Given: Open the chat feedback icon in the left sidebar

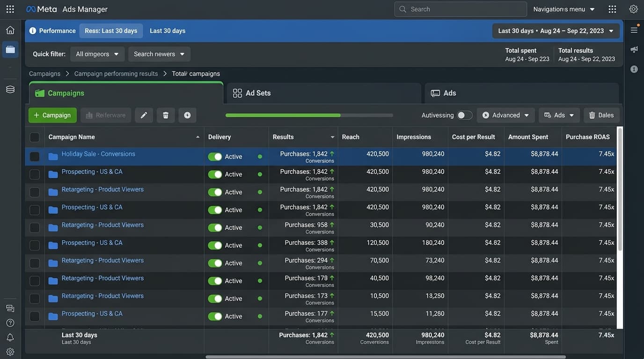Looking at the screenshot, I should point(10,308).
